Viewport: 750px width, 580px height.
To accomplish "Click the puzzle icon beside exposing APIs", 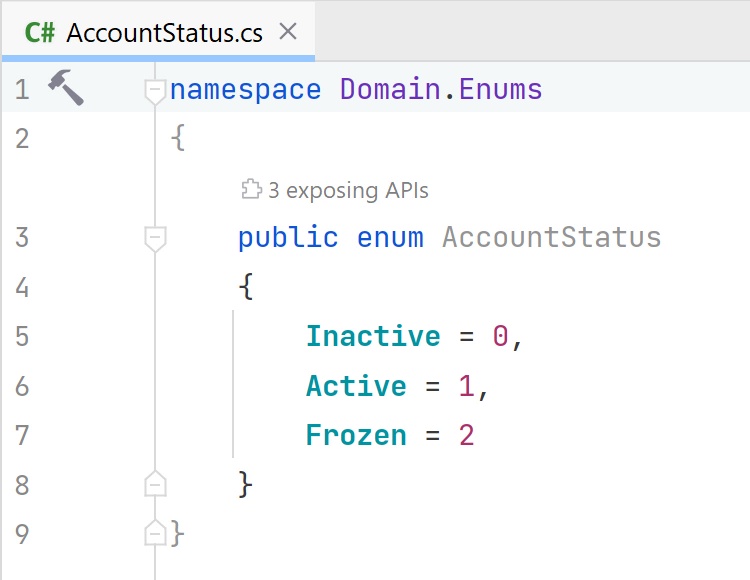I will (x=252, y=189).
